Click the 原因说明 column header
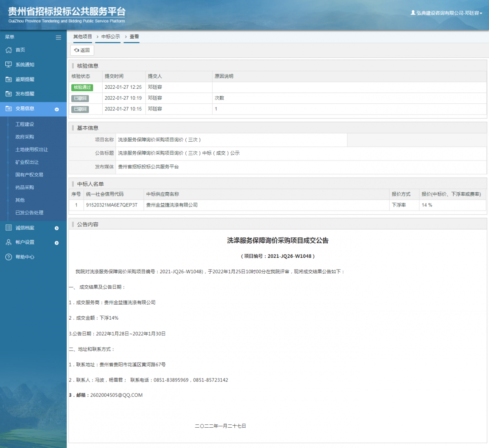 click(224, 76)
